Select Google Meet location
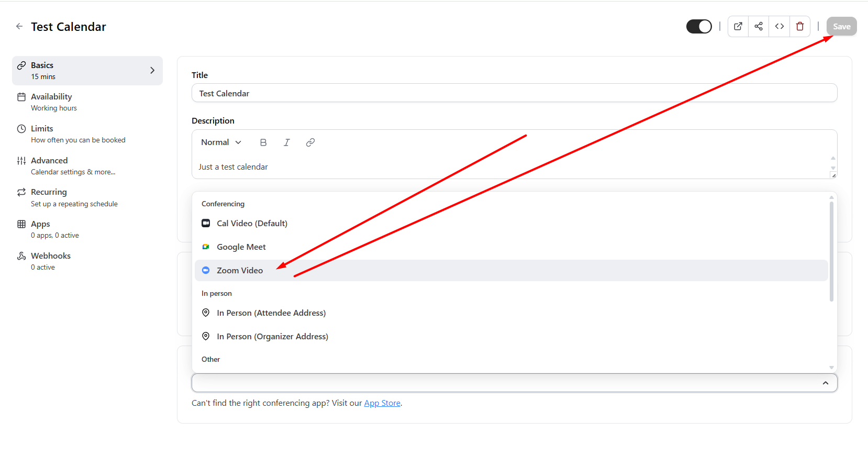 tap(511, 247)
